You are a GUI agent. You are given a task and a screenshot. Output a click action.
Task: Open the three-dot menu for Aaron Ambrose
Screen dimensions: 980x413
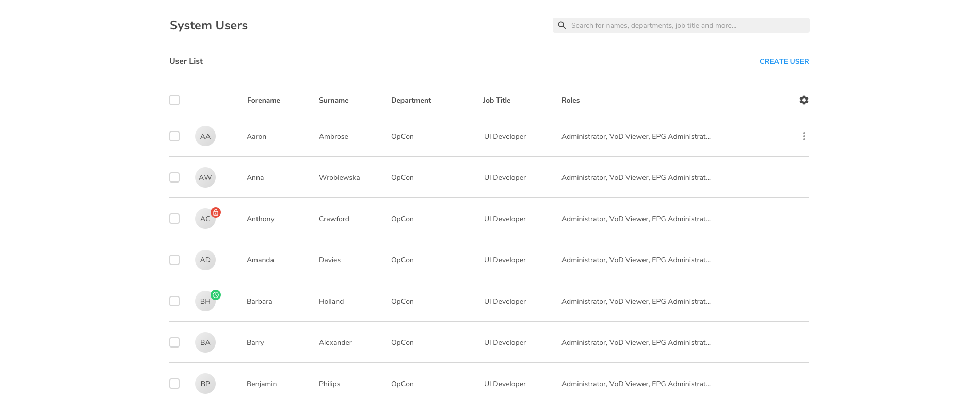[x=804, y=136]
